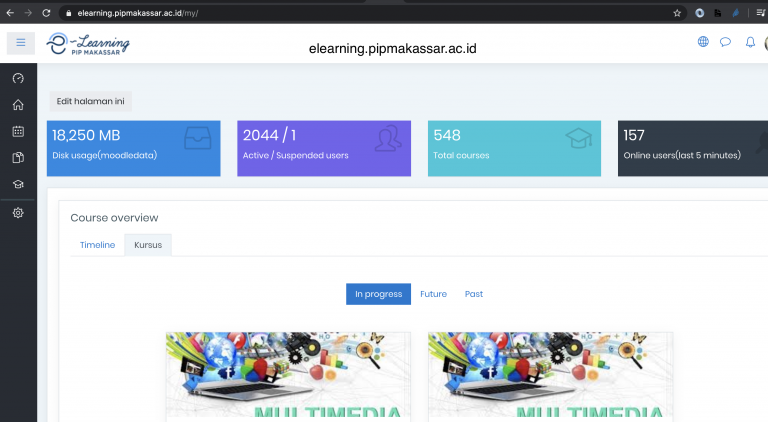Select the In progress filter
Viewport: 768px width, 422px height.
(378, 294)
